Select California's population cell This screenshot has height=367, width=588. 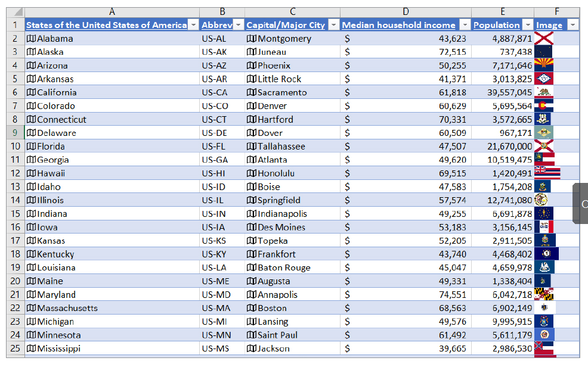point(503,92)
